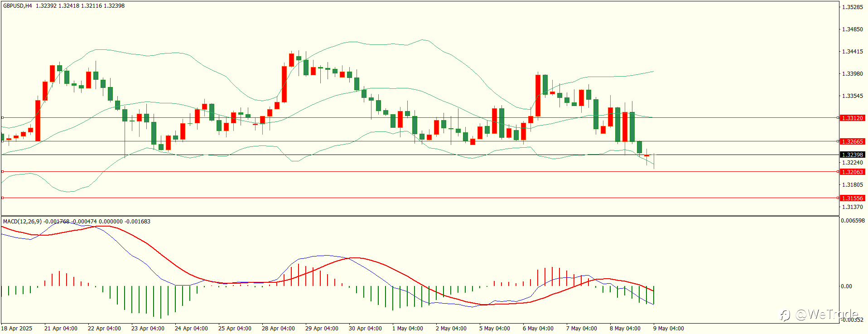Screen dimensions: 868x334
Task: Click the 1.35285 price axis label
Action: point(852,7)
